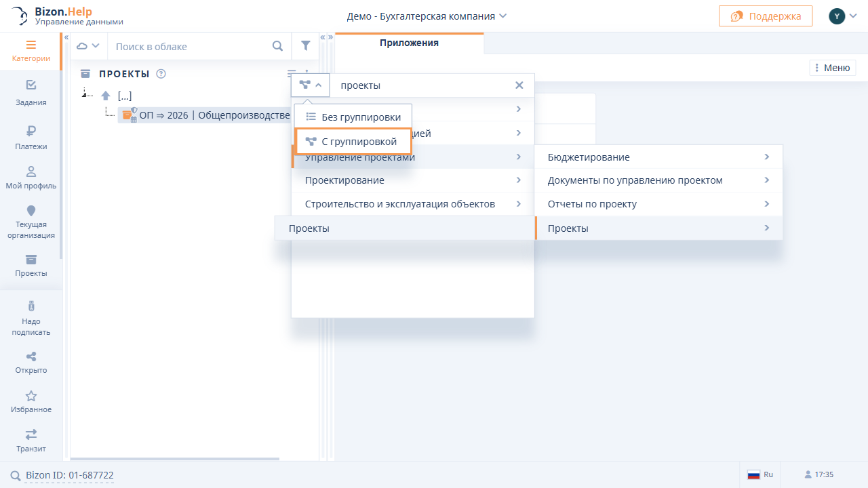This screenshot has height=488, width=868.
Task: Select Без группировки view option
Action: (353, 117)
